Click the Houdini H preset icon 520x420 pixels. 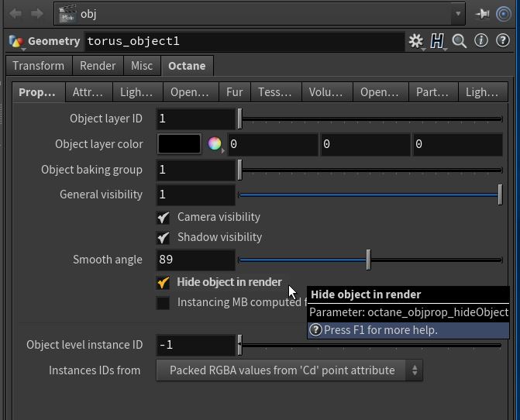pos(437,41)
